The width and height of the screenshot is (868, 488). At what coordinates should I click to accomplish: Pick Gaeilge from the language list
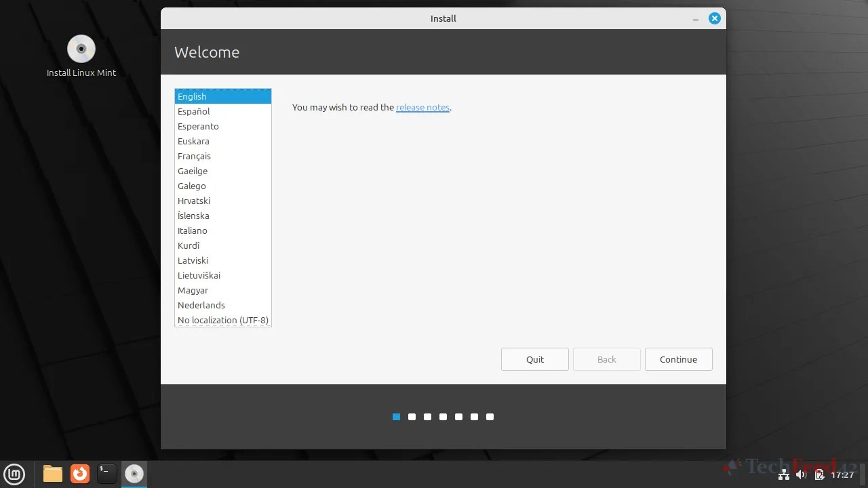(x=223, y=171)
